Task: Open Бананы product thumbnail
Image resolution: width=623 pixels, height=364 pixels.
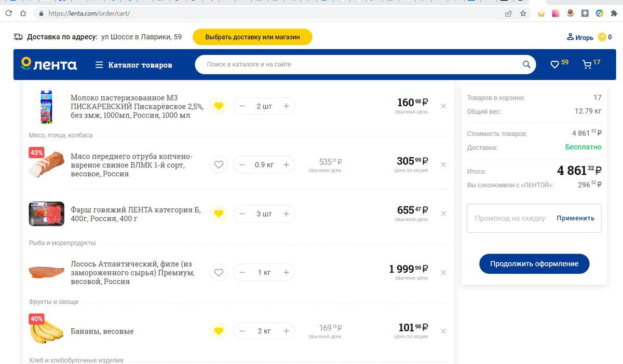Action: pos(47,332)
